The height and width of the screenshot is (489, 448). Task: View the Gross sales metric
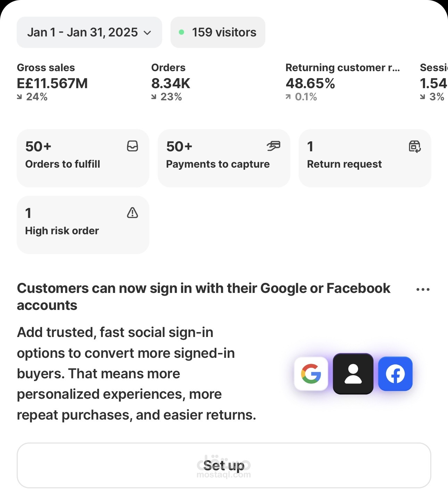pos(52,82)
